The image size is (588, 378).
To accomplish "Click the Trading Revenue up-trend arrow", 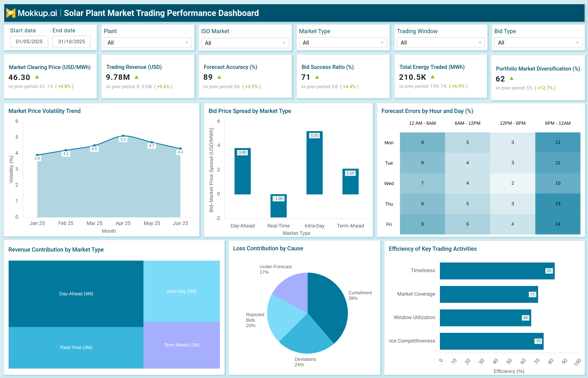I will pos(137,77).
